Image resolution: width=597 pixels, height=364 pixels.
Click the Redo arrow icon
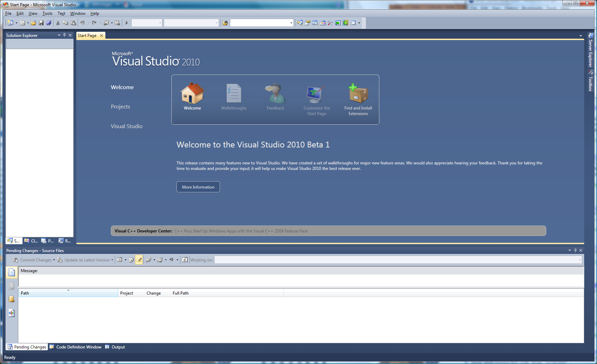click(x=94, y=23)
